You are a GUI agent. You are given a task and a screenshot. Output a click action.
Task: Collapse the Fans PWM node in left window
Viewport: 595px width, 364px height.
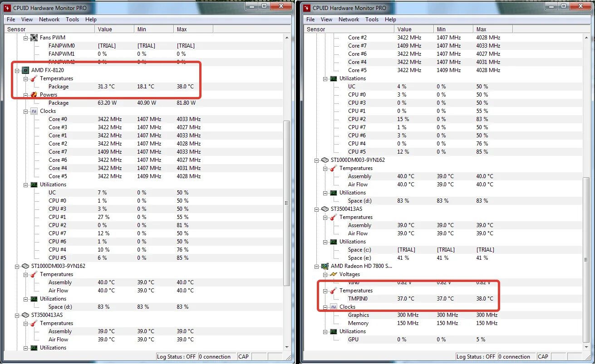pos(26,38)
